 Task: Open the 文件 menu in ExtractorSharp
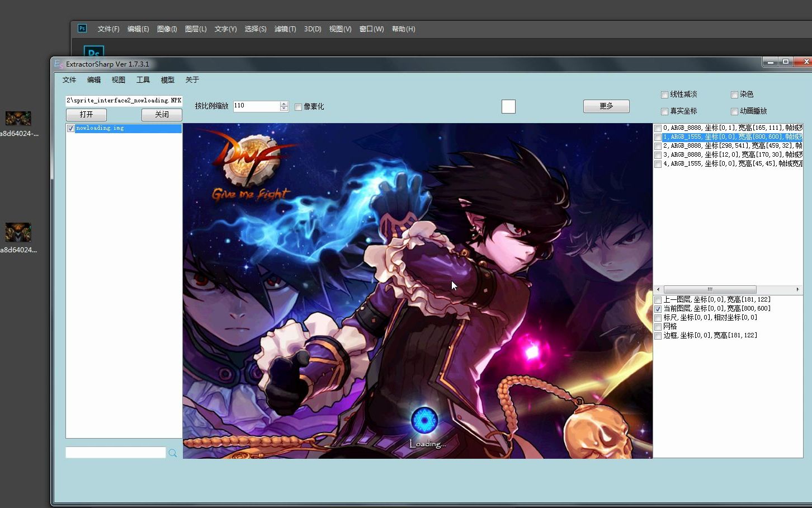pos(69,80)
